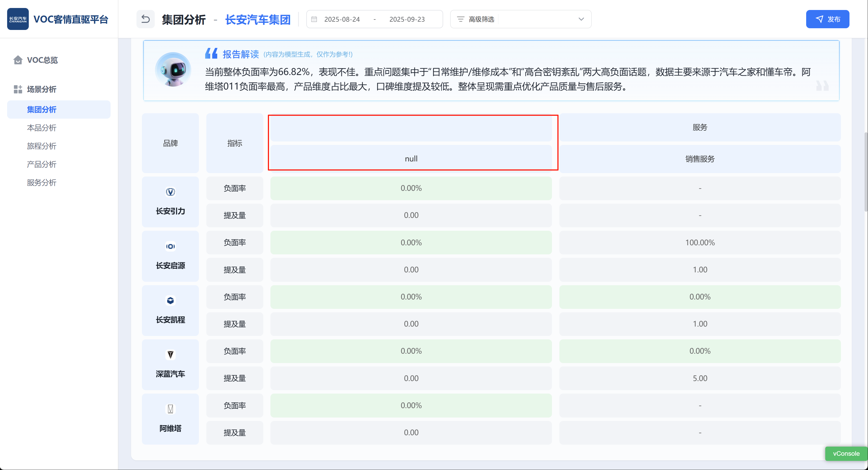Screen dimensions: 868x470
Task: Click the back arrow icon
Action: click(145, 19)
